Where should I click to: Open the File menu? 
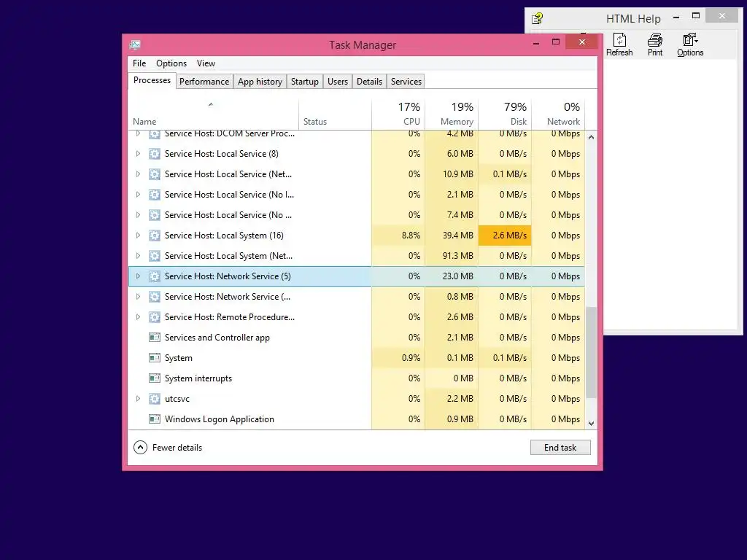139,63
